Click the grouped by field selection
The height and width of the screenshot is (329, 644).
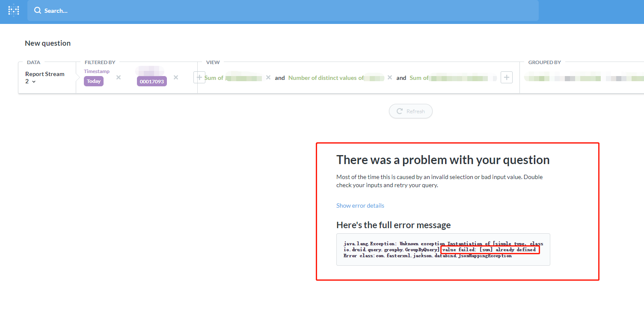click(584, 78)
